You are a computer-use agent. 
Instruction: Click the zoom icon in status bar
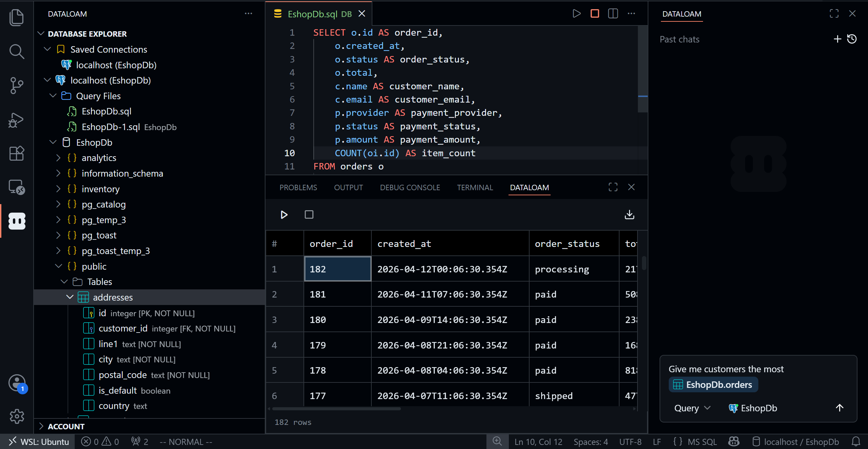pos(497,442)
